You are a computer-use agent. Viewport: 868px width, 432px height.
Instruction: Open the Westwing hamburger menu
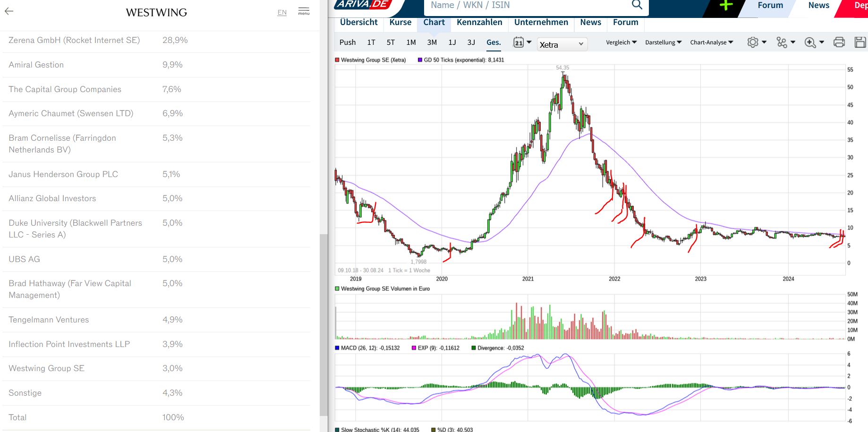[x=304, y=11]
